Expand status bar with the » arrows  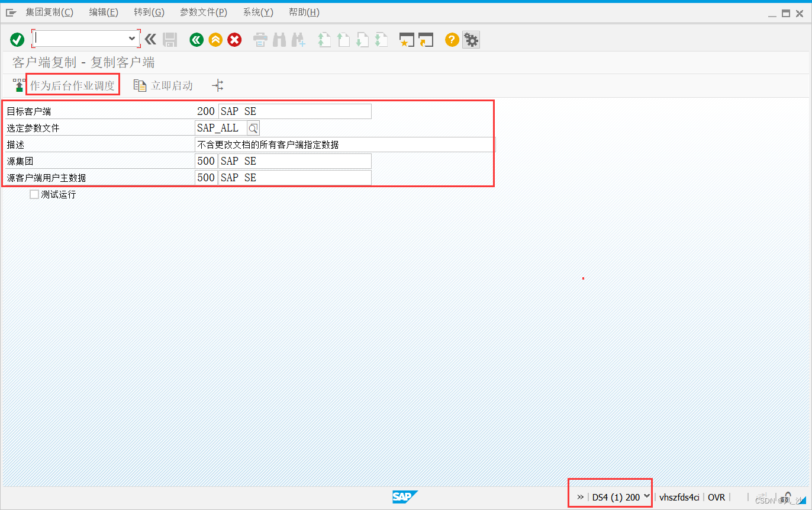[581, 497]
